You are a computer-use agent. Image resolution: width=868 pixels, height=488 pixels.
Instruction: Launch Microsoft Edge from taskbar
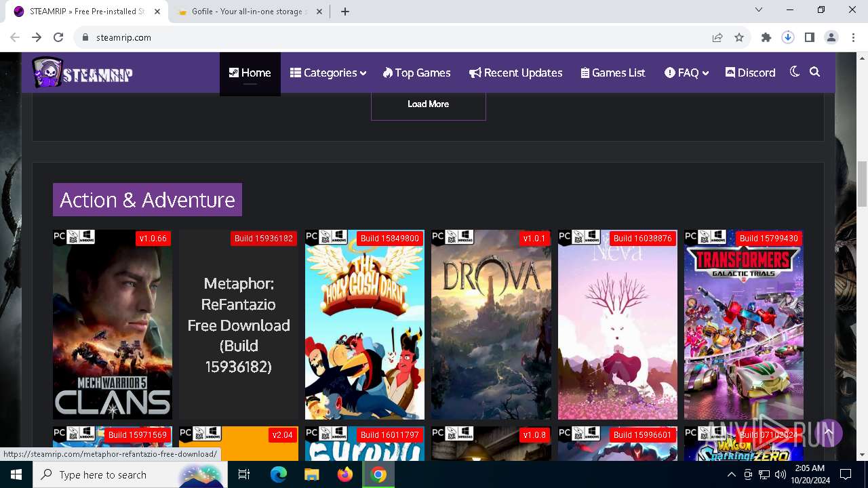click(279, 474)
